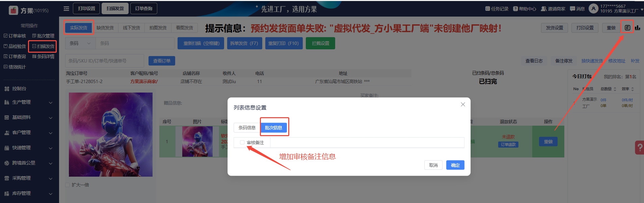
Task: Open the list info settings icon
Action: [x=627, y=28]
